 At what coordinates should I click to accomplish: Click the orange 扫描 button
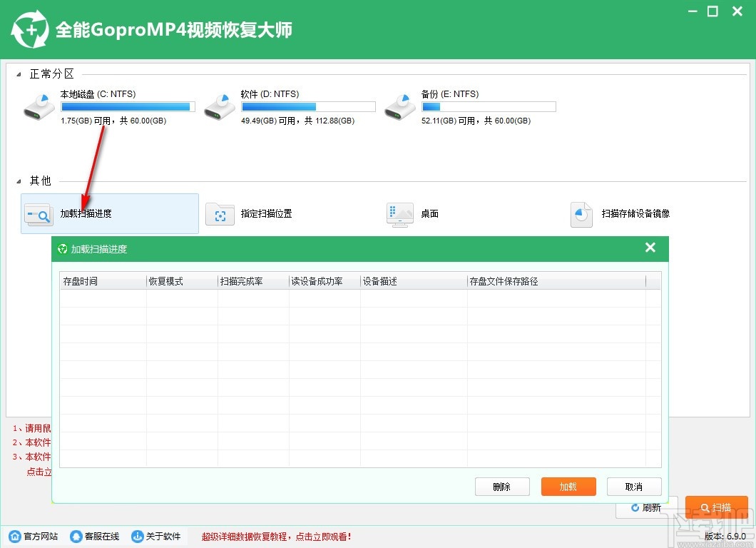click(x=716, y=507)
